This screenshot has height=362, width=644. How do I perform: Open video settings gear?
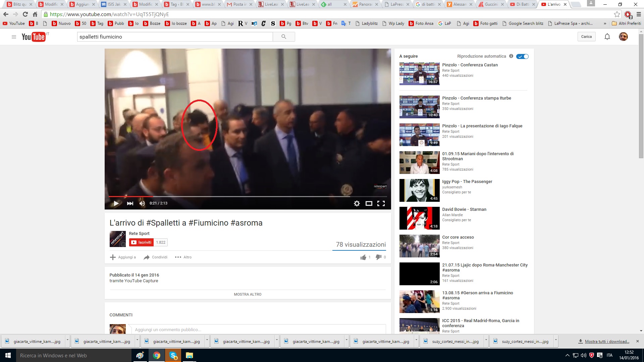[x=357, y=203]
